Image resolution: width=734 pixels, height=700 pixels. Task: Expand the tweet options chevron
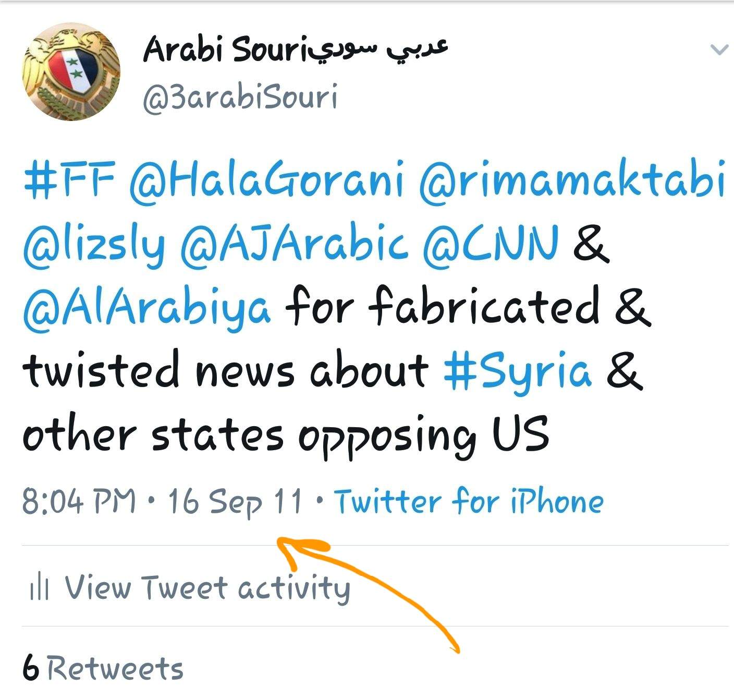tap(719, 50)
